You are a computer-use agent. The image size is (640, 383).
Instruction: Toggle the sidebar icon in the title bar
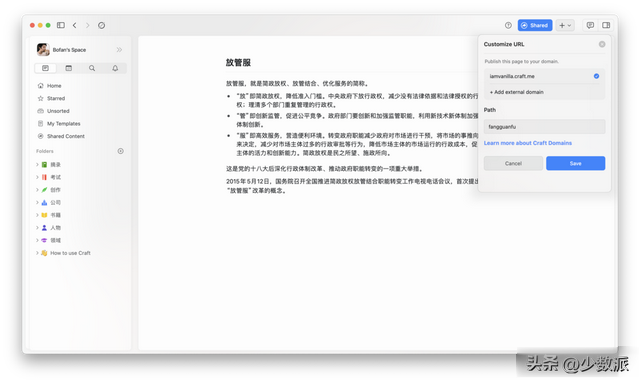61,25
